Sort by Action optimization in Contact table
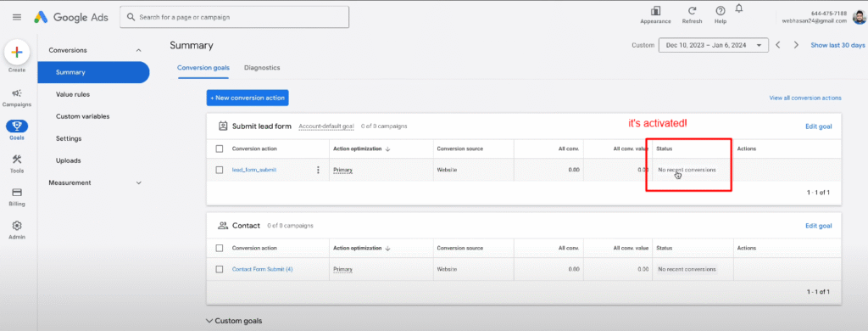The width and height of the screenshot is (868, 331). 361,248
